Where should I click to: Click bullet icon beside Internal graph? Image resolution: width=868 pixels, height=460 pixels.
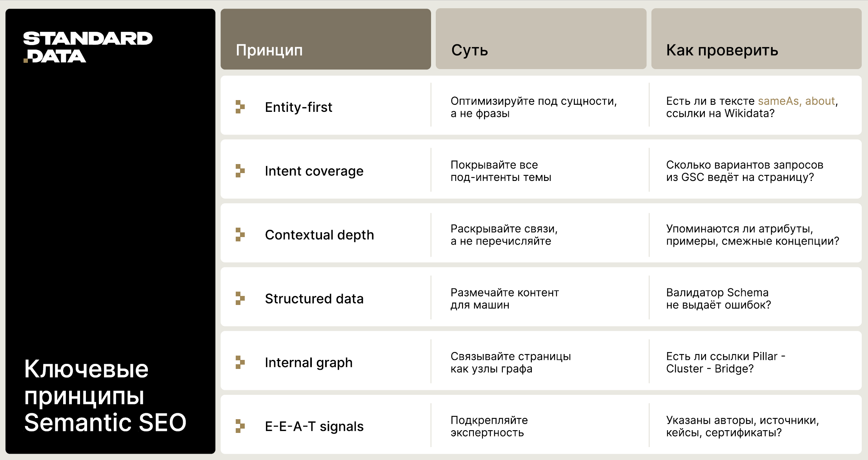(240, 362)
